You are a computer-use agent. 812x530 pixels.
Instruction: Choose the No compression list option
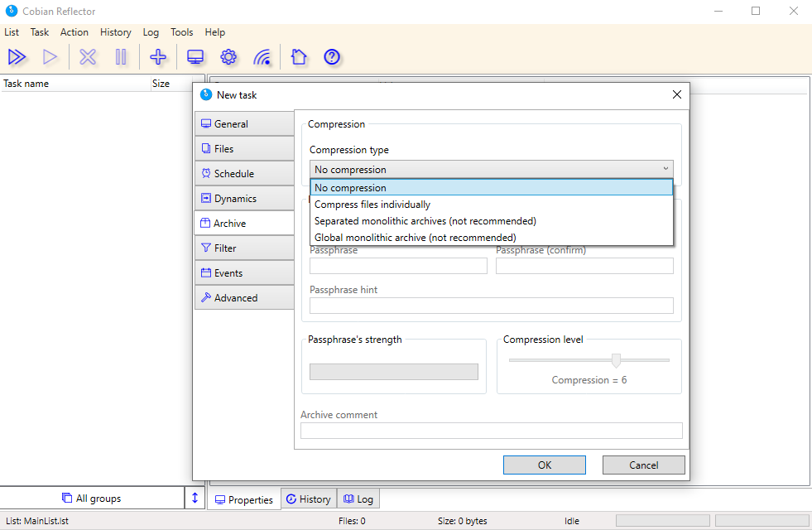click(x=492, y=187)
